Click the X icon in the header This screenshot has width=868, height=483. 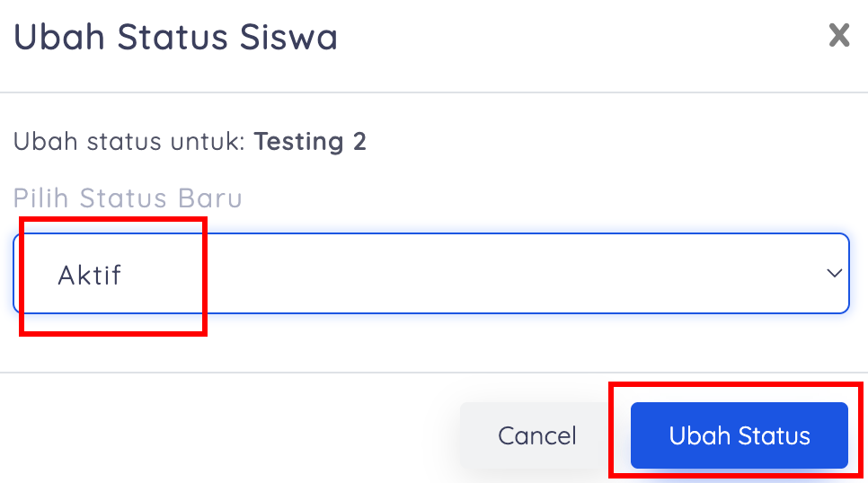(838, 36)
